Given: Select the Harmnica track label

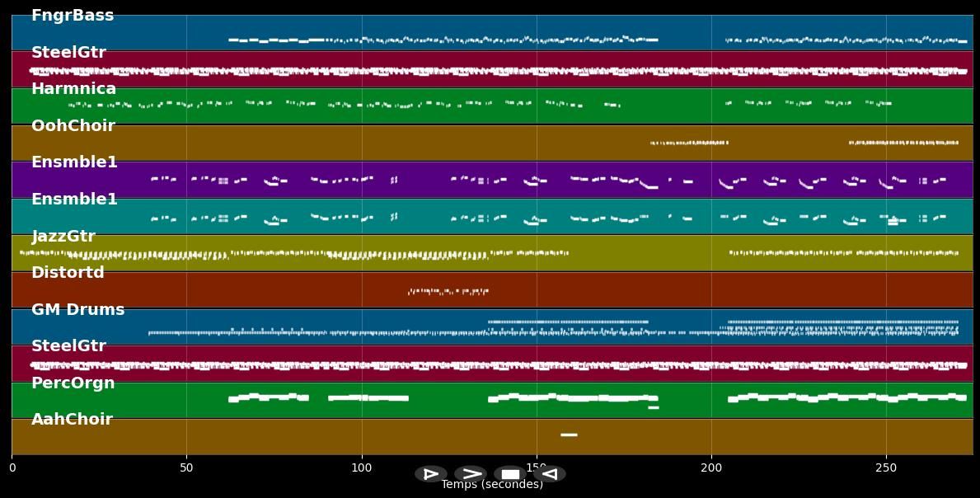Looking at the screenshot, I should click(x=73, y=89).
